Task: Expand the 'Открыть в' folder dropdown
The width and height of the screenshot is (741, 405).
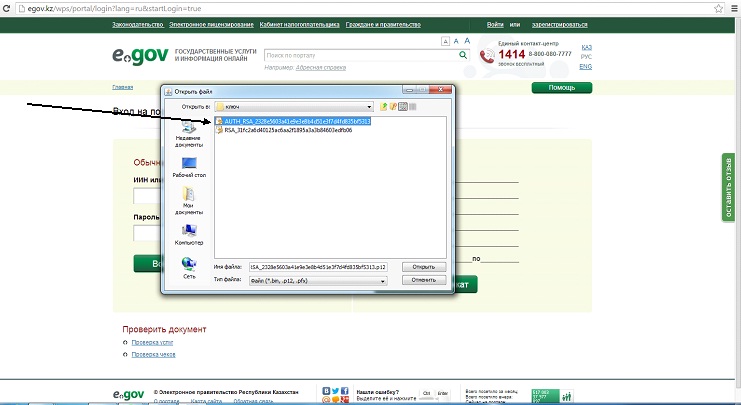Action: (x=371, y=105)
